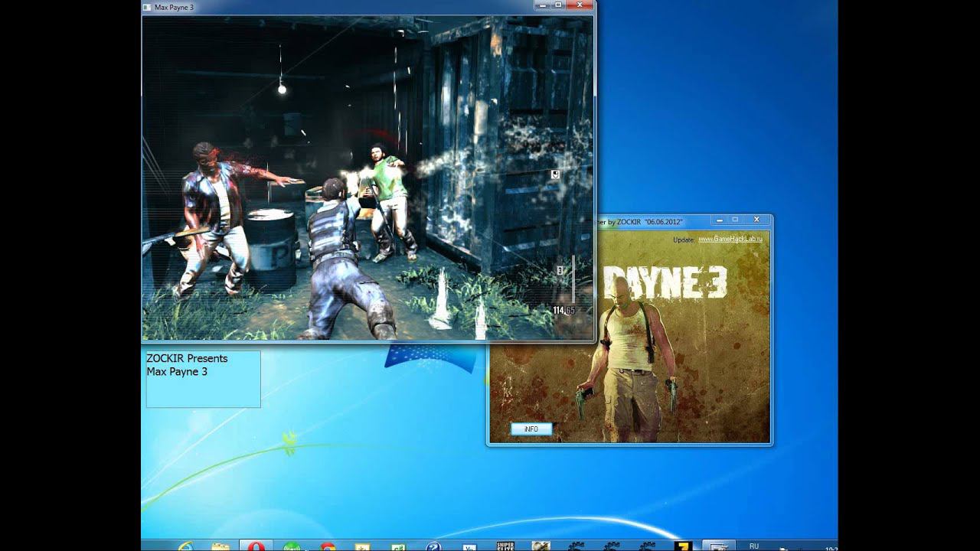This screenshot has height=551, width=980.
Task: Close the Max Payne 3 game window
Action: 580,5
